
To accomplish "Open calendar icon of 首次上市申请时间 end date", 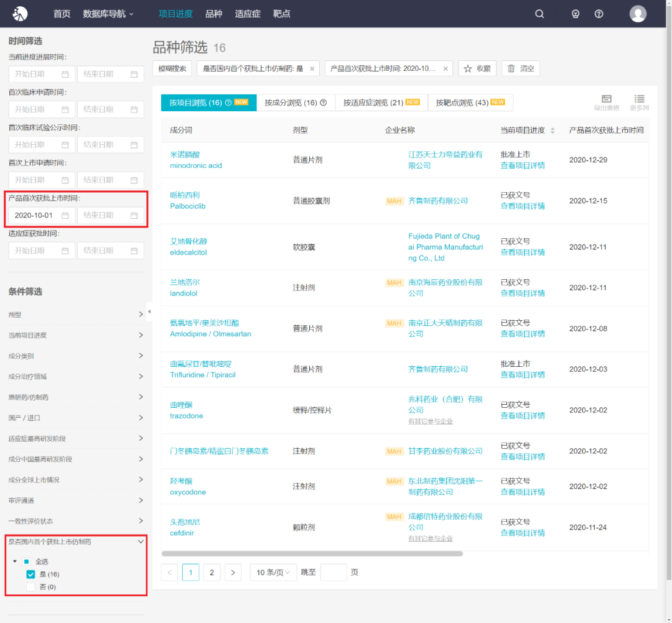I will click(134, 180).
